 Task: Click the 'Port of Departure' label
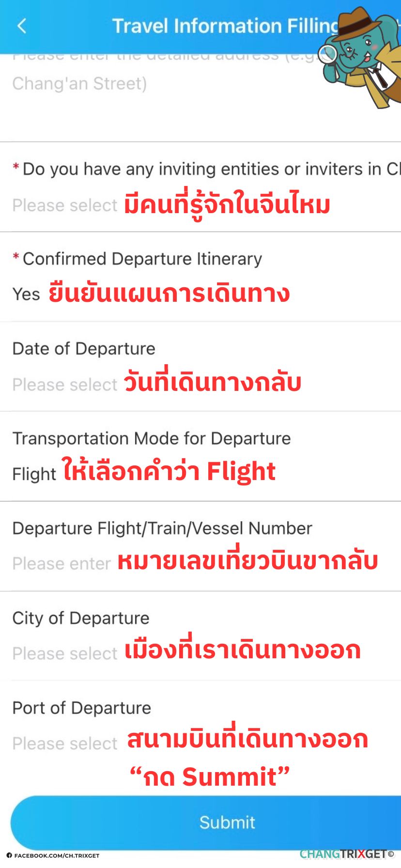[81, 708]
